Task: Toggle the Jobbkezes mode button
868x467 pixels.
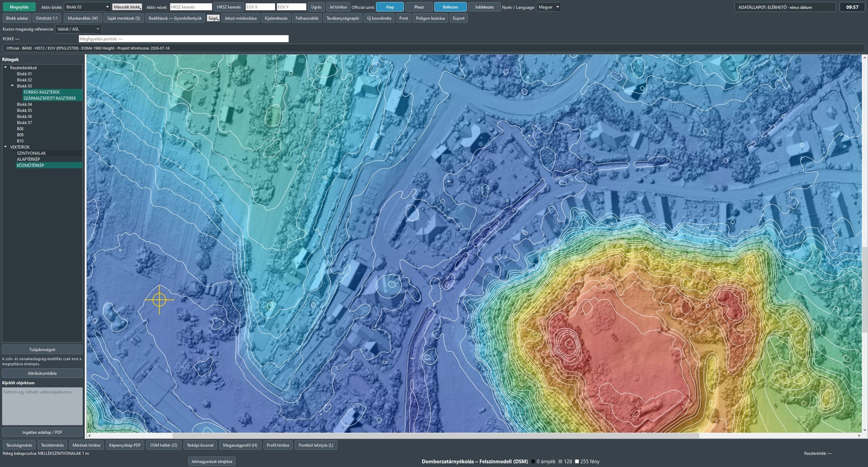Action: click(484, 7)
